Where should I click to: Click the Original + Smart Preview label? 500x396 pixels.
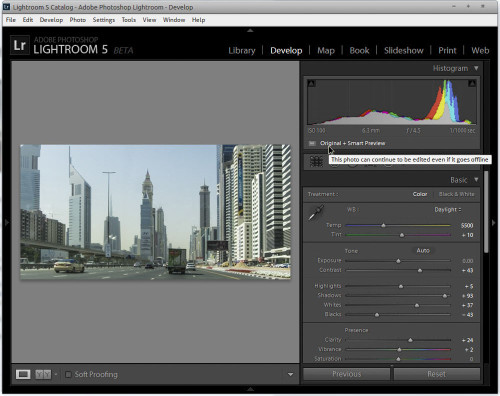pyautogui.click(x=353, y=143)
